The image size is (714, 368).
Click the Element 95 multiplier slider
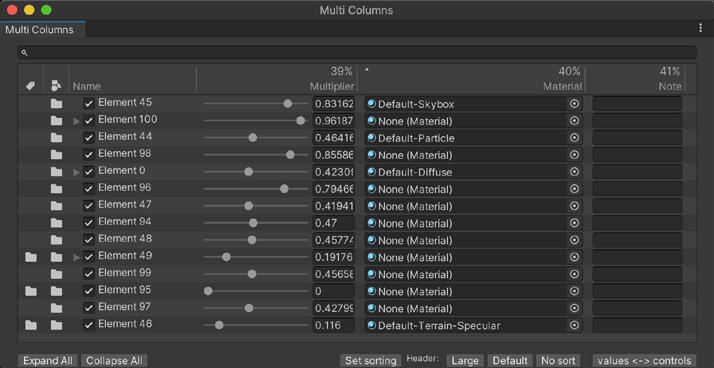(x=255, y=291)
